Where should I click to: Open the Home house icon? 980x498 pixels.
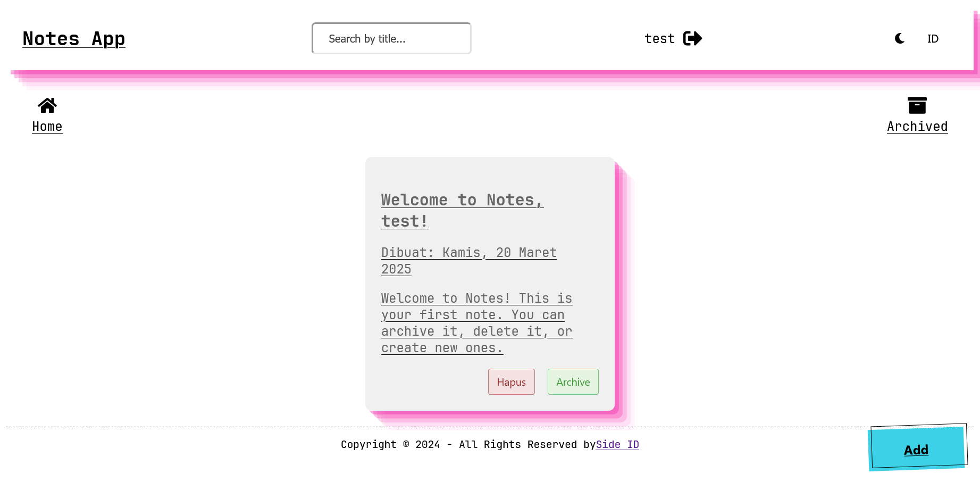[47, 105]
